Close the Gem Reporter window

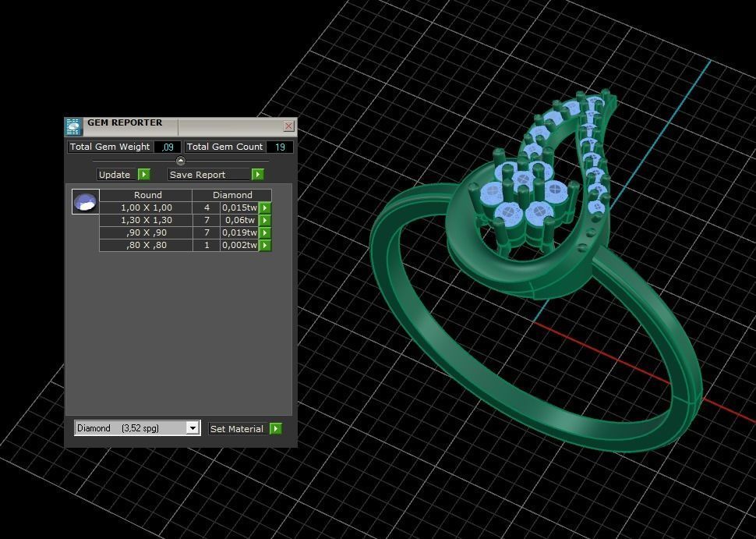[289, 126]
